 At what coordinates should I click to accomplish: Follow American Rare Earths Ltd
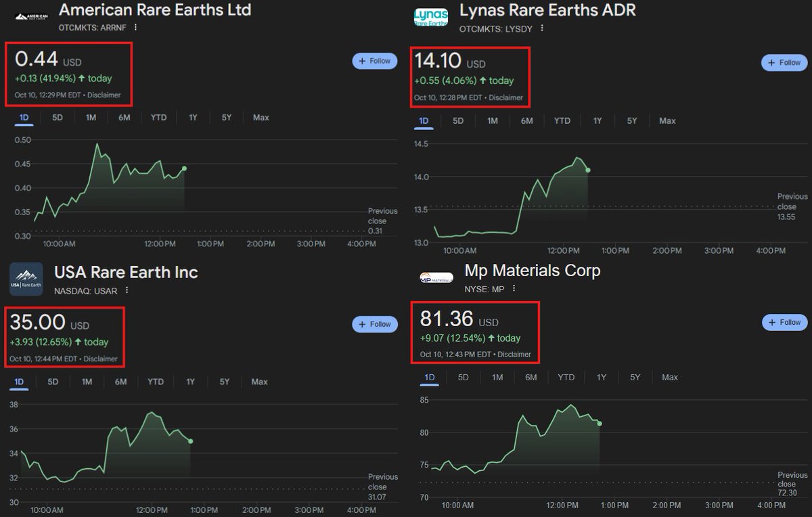[x=374, y=61]
